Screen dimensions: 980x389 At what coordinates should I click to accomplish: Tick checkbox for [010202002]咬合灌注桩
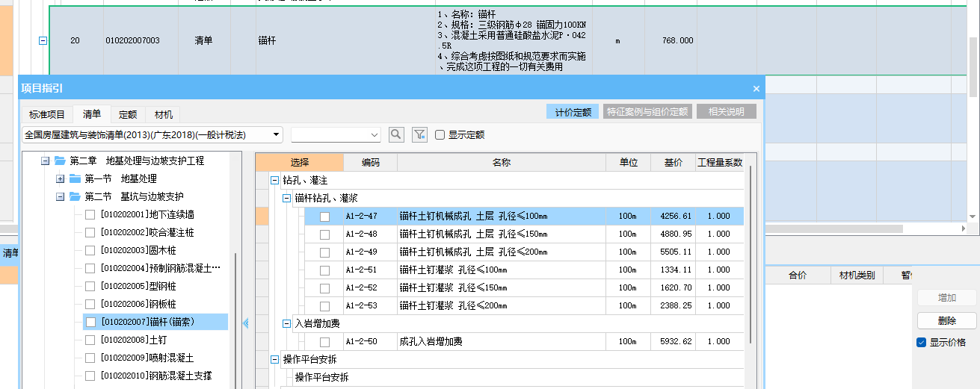point(90,232)
